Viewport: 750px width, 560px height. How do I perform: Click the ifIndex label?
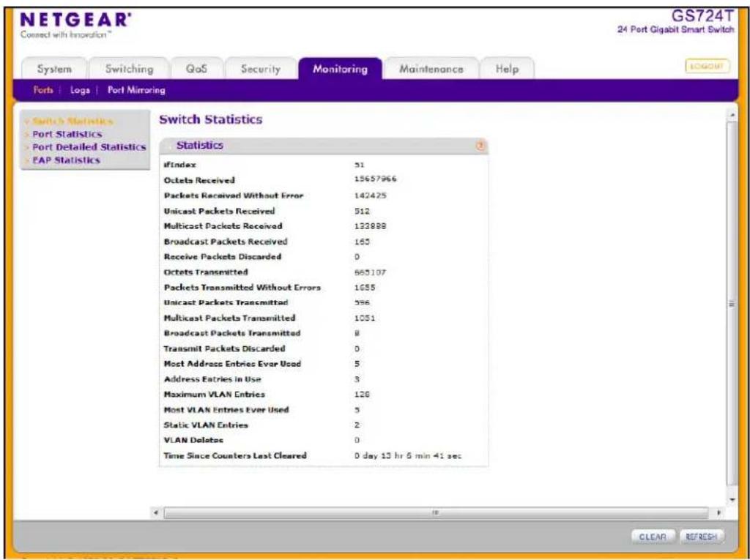[180, 165]
